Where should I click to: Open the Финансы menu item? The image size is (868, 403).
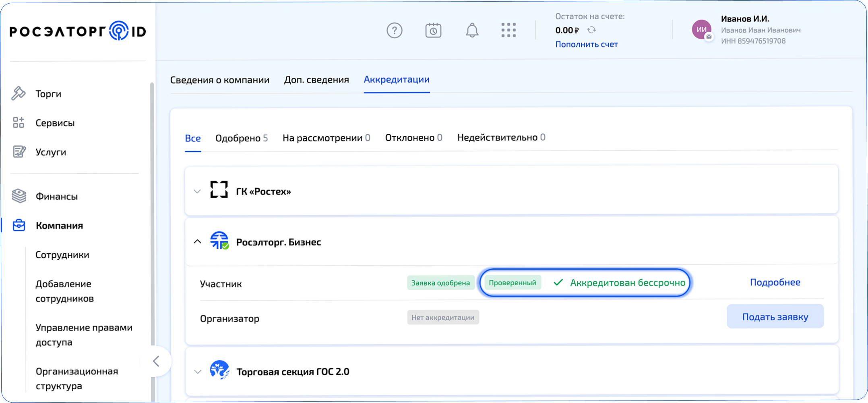coord(57,197)
